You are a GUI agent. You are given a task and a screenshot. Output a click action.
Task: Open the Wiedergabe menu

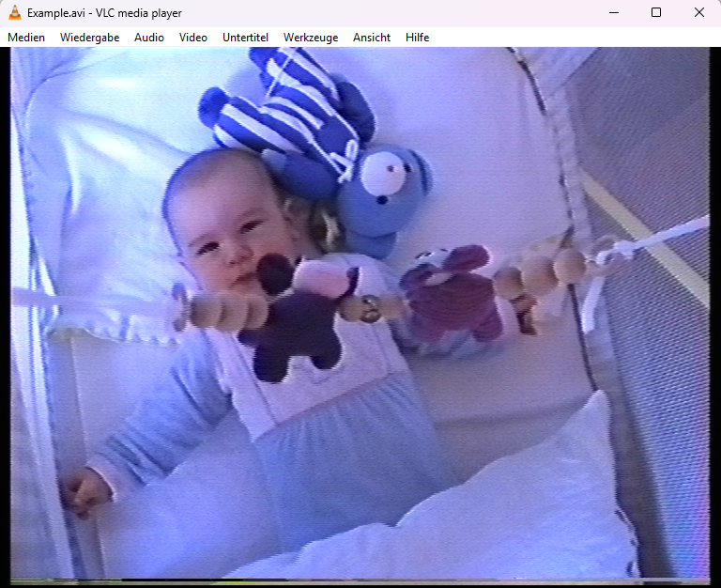[x=90, y=38]
